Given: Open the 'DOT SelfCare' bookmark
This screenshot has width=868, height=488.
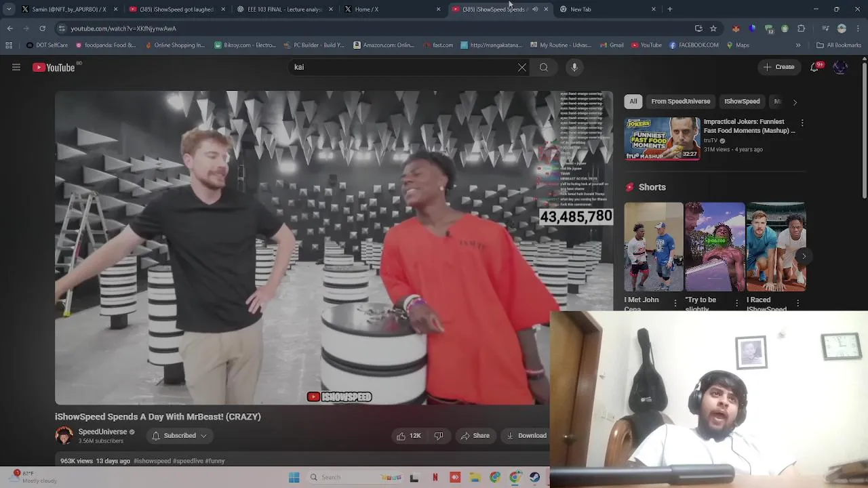Looking at the screenshot, I should [47, 45].
